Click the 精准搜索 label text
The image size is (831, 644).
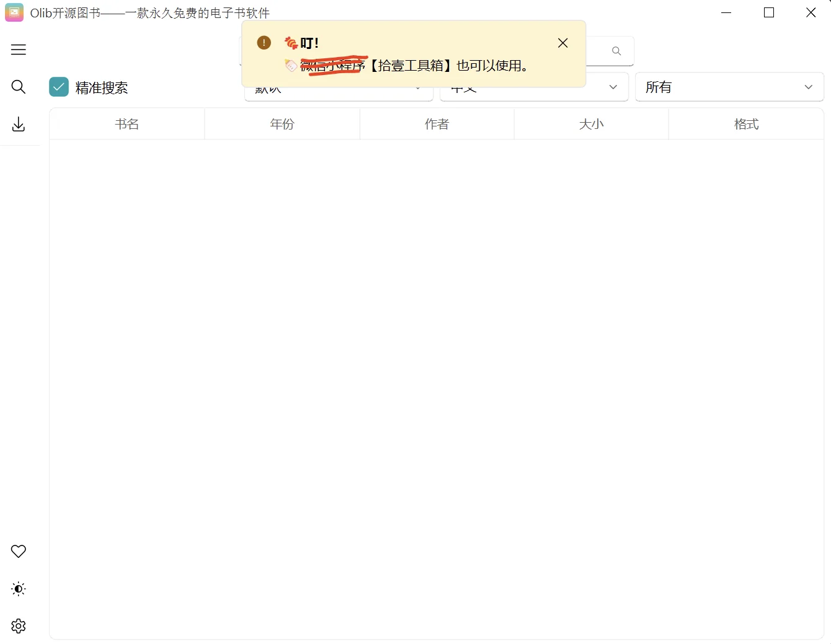click(102, 88)
